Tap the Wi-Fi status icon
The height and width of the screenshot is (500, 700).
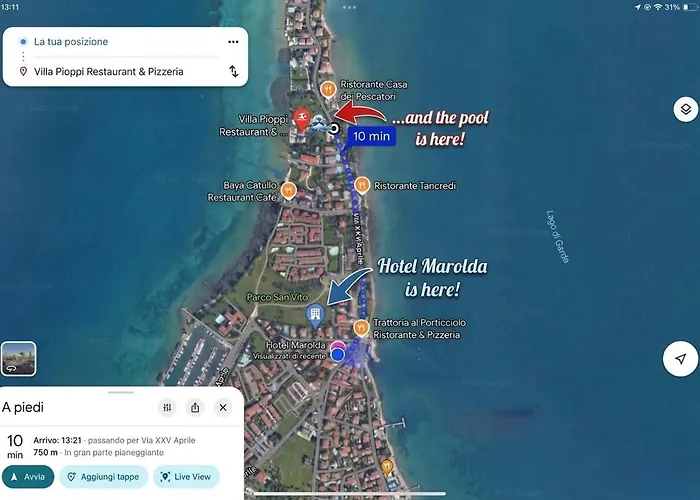tap(658, 7)
